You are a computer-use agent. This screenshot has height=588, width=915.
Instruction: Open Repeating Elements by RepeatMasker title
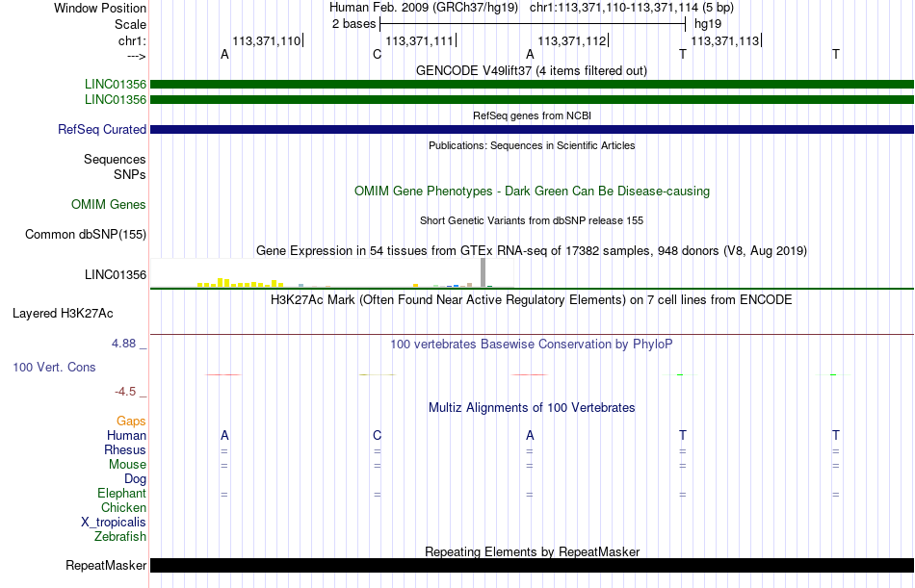coord(533,551)
